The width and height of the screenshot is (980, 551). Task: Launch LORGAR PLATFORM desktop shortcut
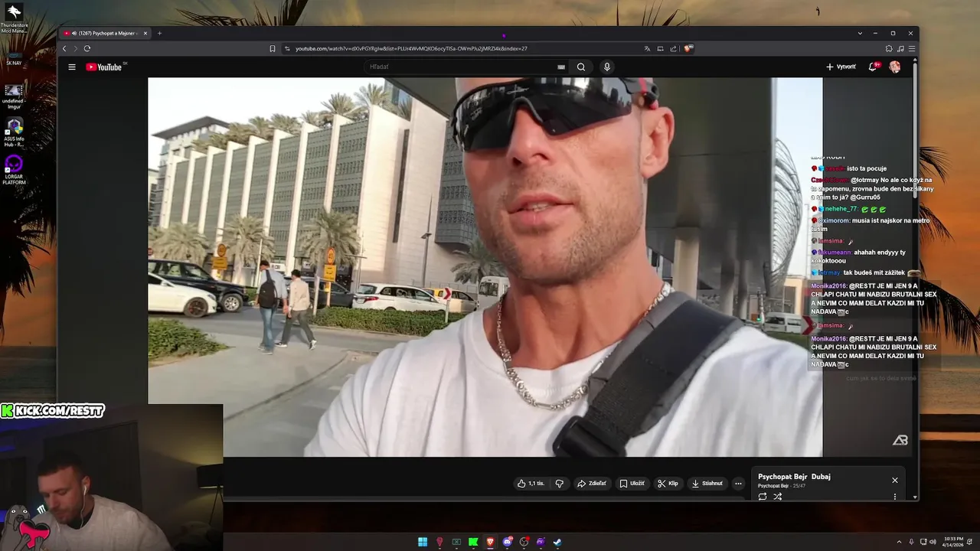click(x=14, y=170)
